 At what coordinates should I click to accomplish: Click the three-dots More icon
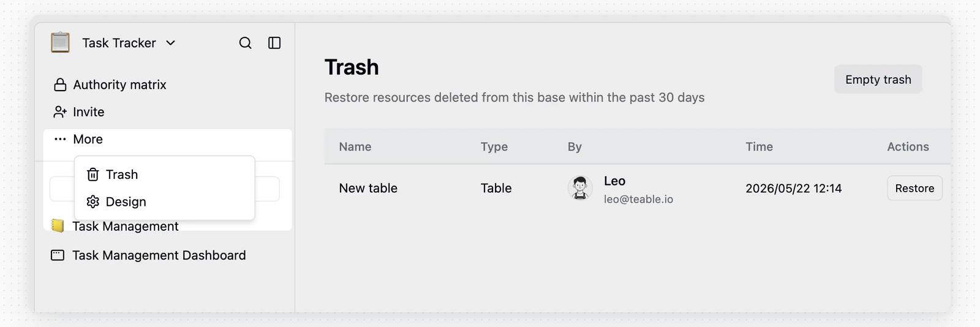click(60, 139)
